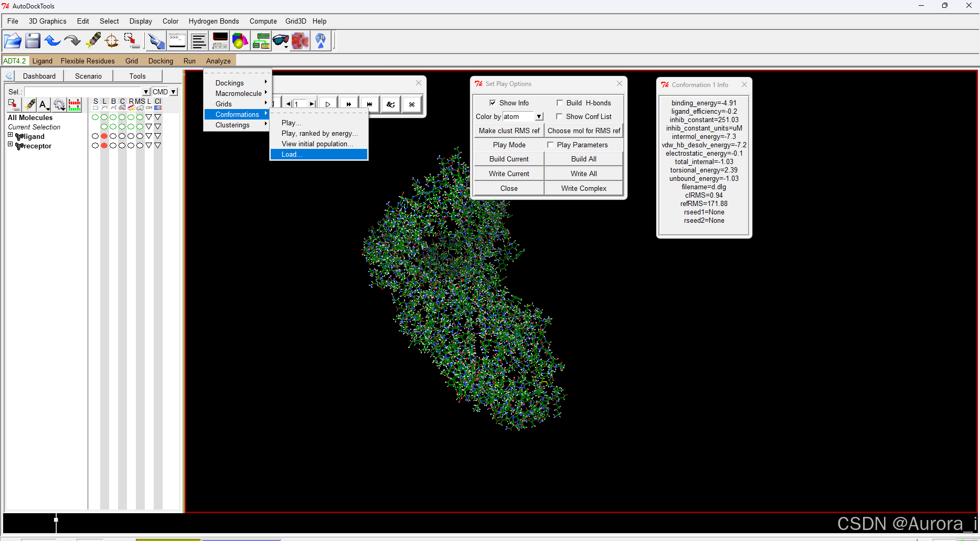Uncheck the Show Info checkbox

(493, 103)
